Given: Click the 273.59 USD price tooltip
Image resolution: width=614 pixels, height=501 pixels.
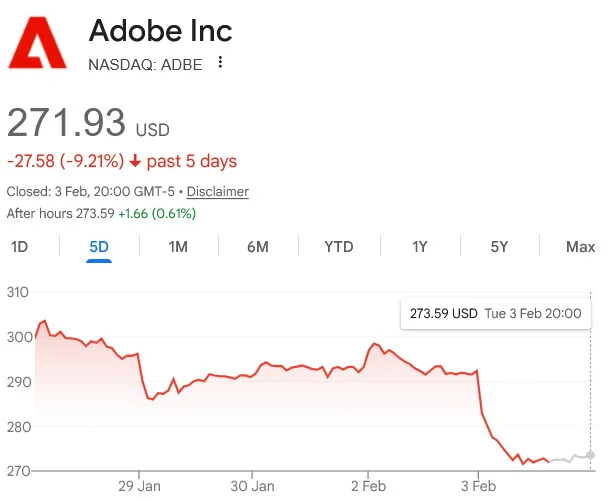Looking at the screenshot, I should (x=496, y=314).
